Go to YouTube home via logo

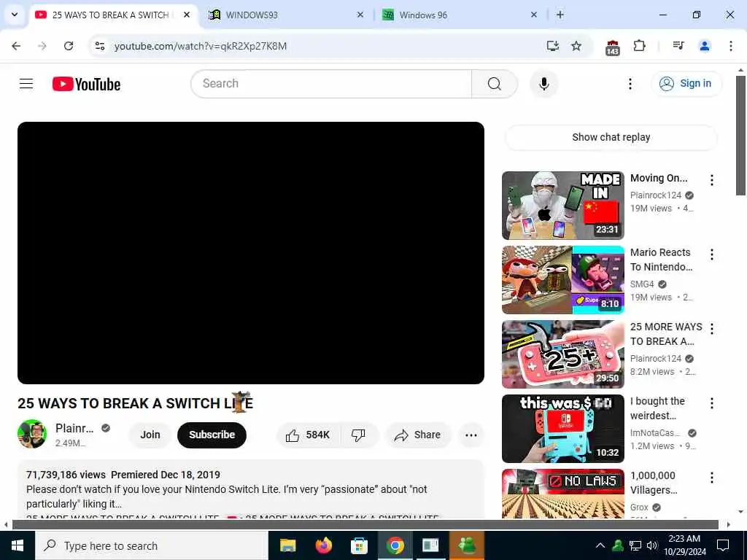coord(86,85)
